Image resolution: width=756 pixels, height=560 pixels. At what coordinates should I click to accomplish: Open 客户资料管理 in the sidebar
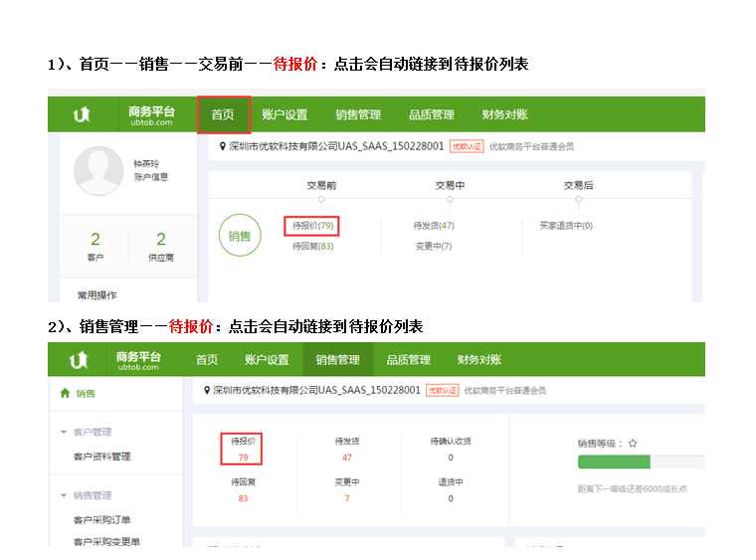(101, 457)
